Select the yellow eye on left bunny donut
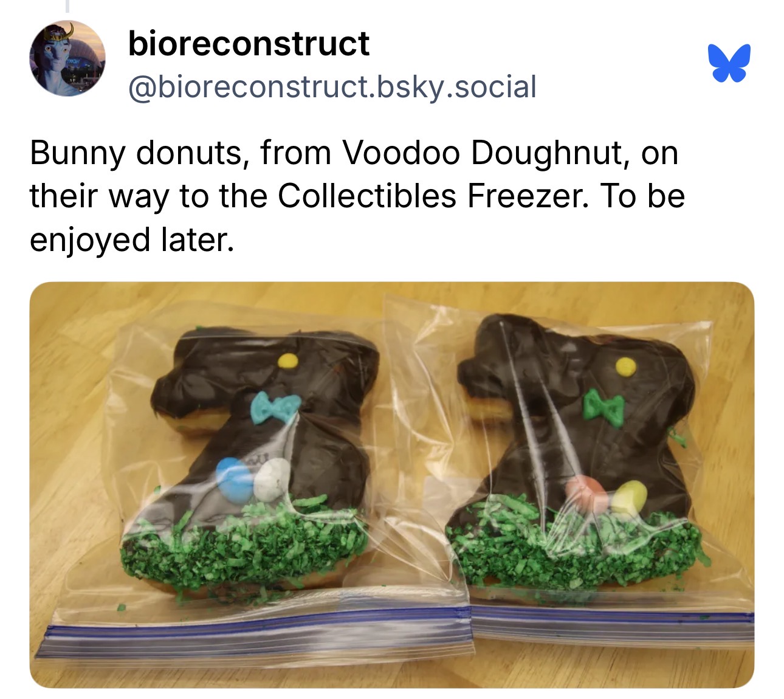Viewport: 784px width, 699px height. 288,360
